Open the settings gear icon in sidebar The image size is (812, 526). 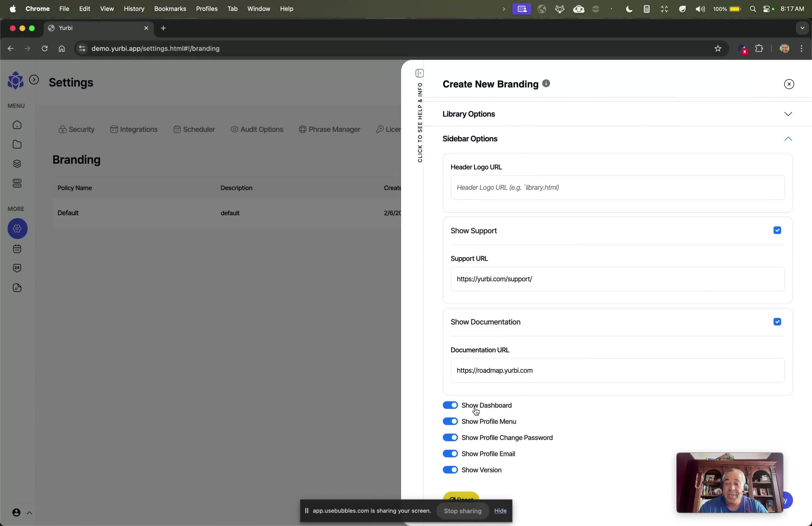17,229
